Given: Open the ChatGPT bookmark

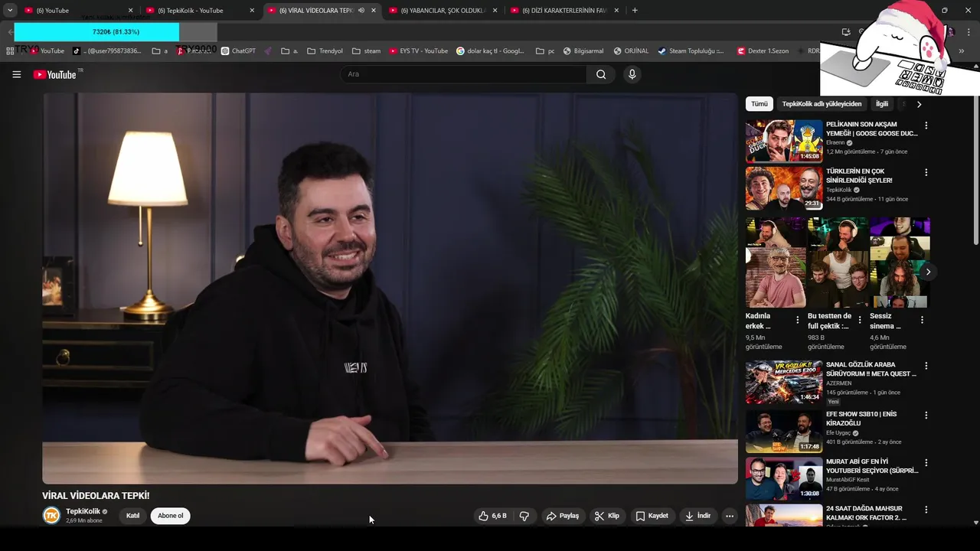Looking at the screenshot, I should point(238,51).
